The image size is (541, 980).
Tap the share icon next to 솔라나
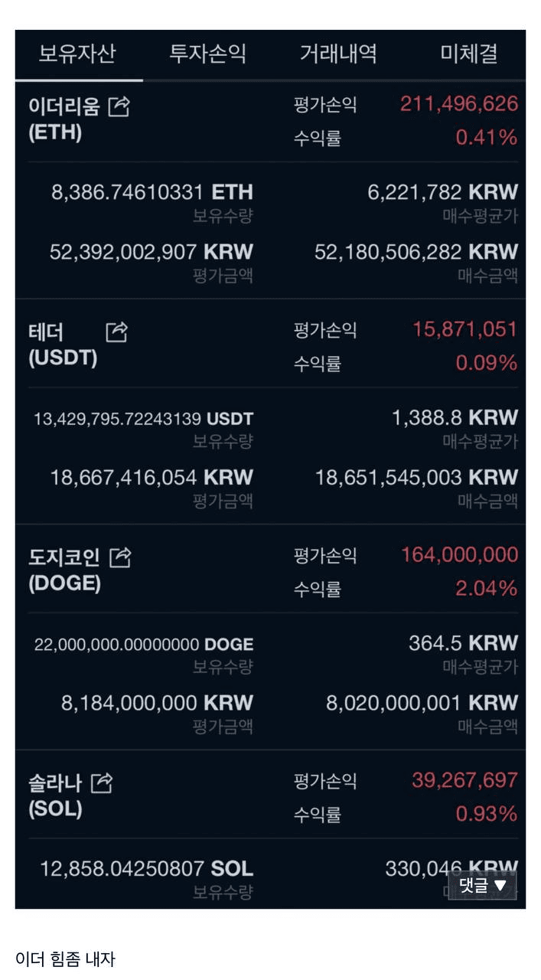coord(101,782)
